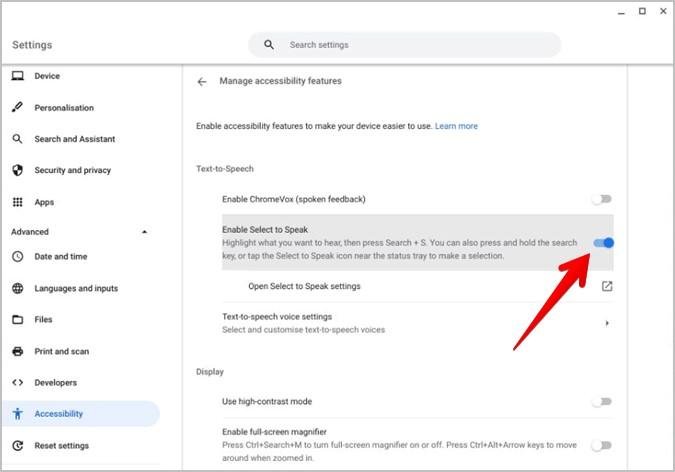Enable the ChromeVox spoken feedback toggle
The width and height of the screenshot is (675, 472).
point(601,199)
